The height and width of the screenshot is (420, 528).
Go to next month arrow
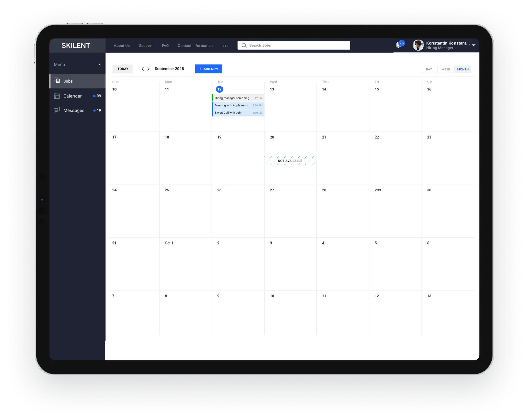(148, 69)
